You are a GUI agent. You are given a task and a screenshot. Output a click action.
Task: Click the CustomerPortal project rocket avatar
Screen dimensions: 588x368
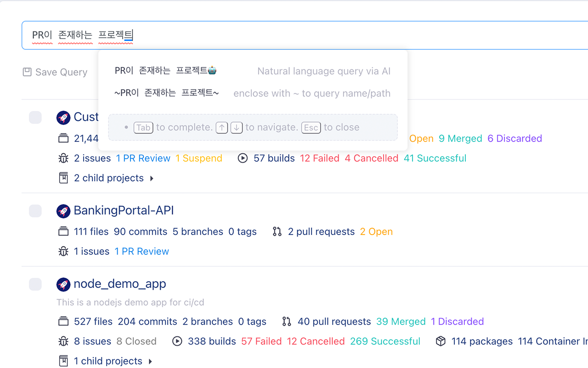(x=63, y=118)
